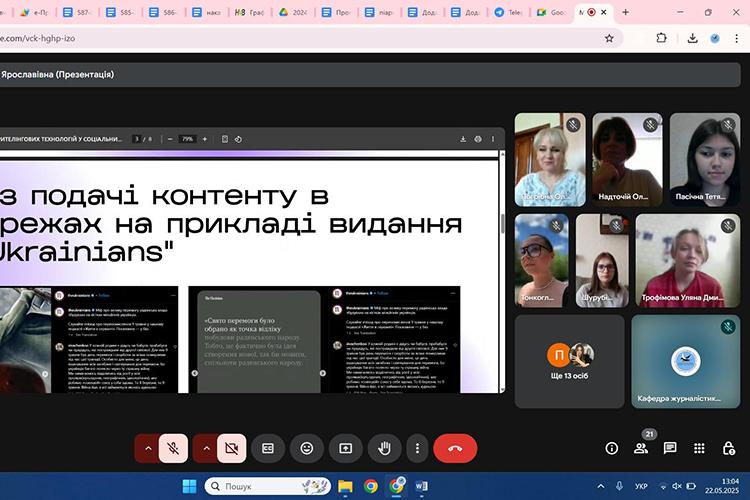This screenshot has height=500, width=750.
Task: Open Chrome three-dot menu
Action: (x=736, y=38)
